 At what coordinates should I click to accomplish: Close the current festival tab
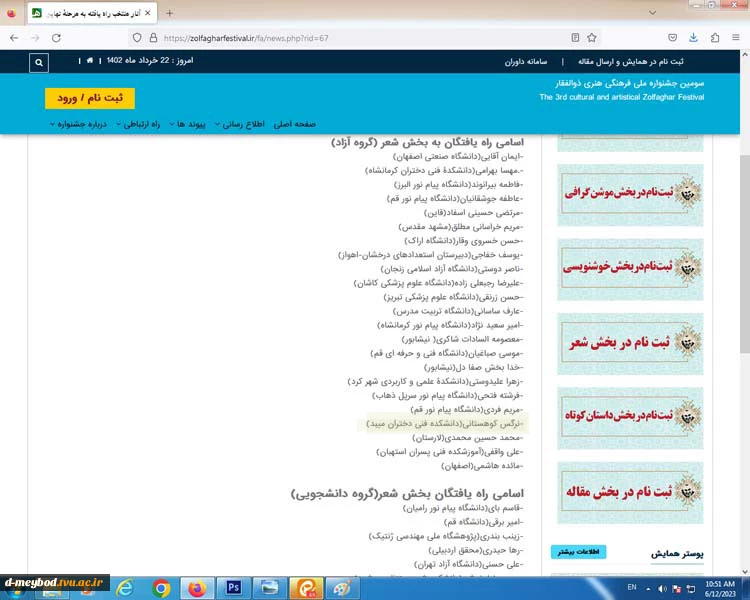pos(147,13)
